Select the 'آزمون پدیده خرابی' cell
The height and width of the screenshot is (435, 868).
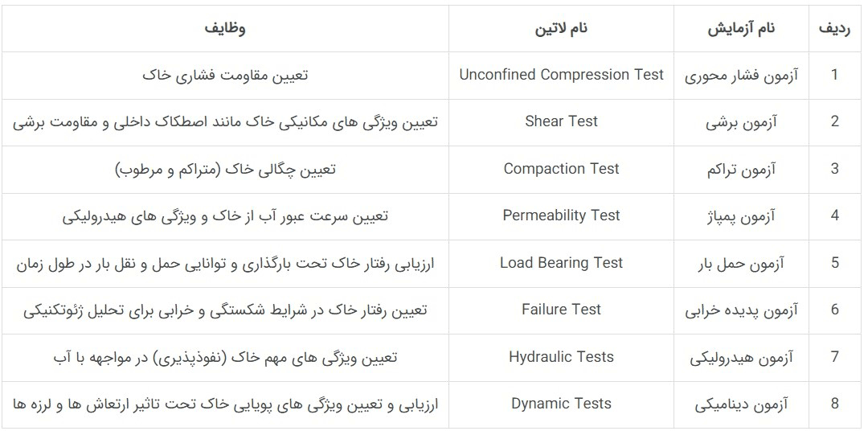tap(741, 310)
